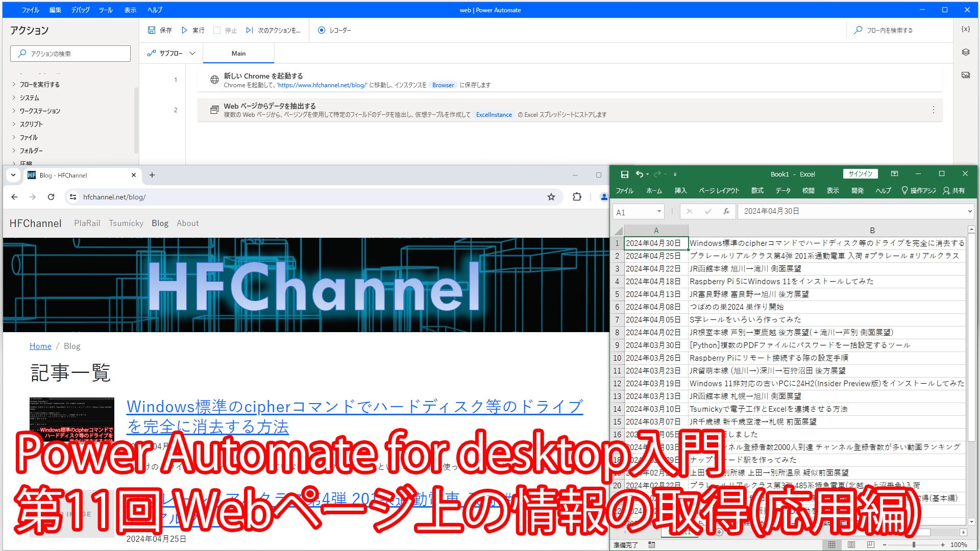This screenshot has width=980, height=551.
Task: Open the Excel Name Box dropdown
Action: point(659,211)
